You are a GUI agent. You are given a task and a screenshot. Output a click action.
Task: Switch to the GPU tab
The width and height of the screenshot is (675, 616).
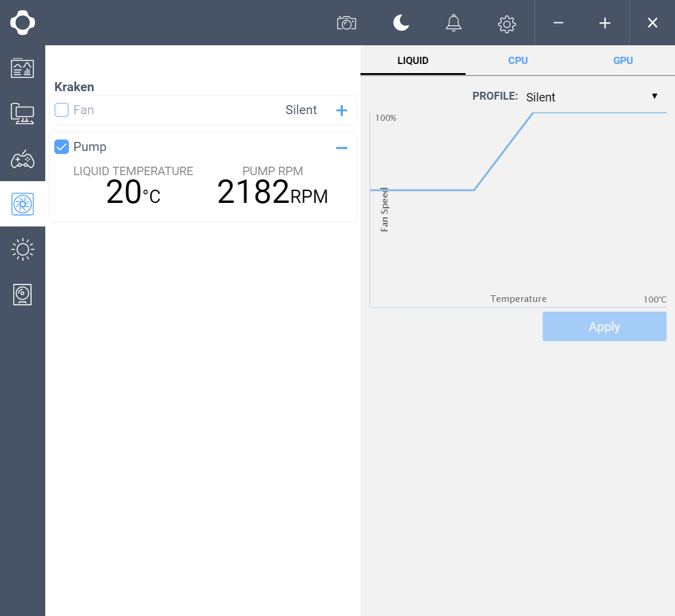click(x=623, y=60)
